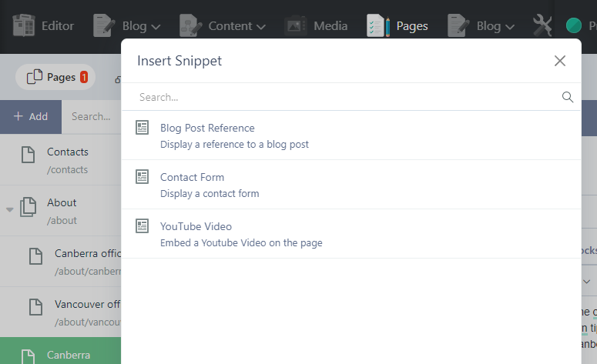The image size is (597, 364).
Task: Close the Insert Snippet dialog
Action: (x=560, y=61)
